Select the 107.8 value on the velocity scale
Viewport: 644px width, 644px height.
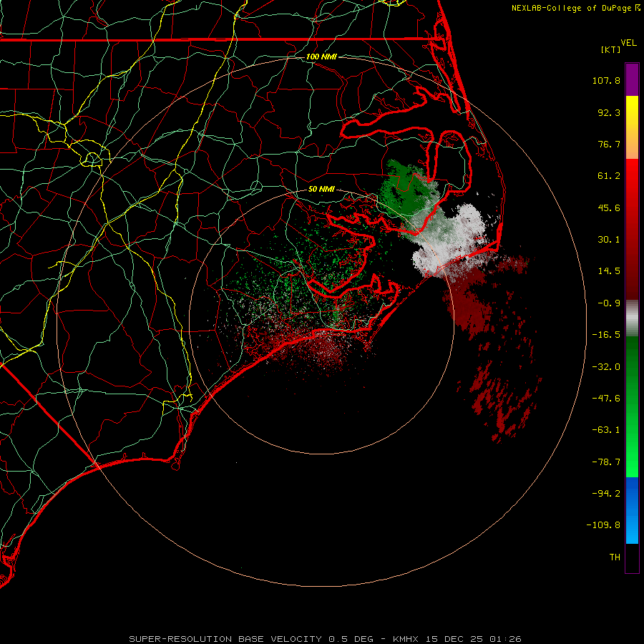click(606, 80)
